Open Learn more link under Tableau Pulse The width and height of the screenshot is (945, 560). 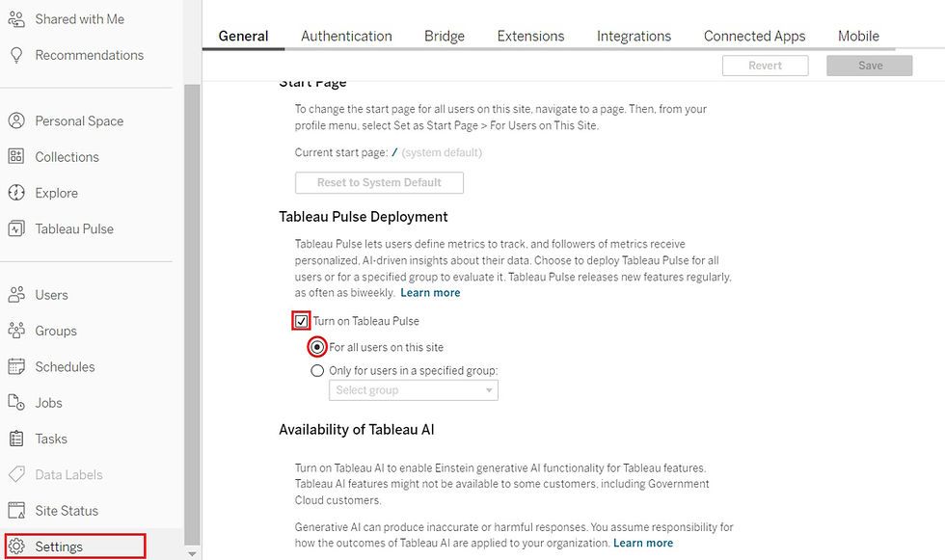(x=430, y=293)
